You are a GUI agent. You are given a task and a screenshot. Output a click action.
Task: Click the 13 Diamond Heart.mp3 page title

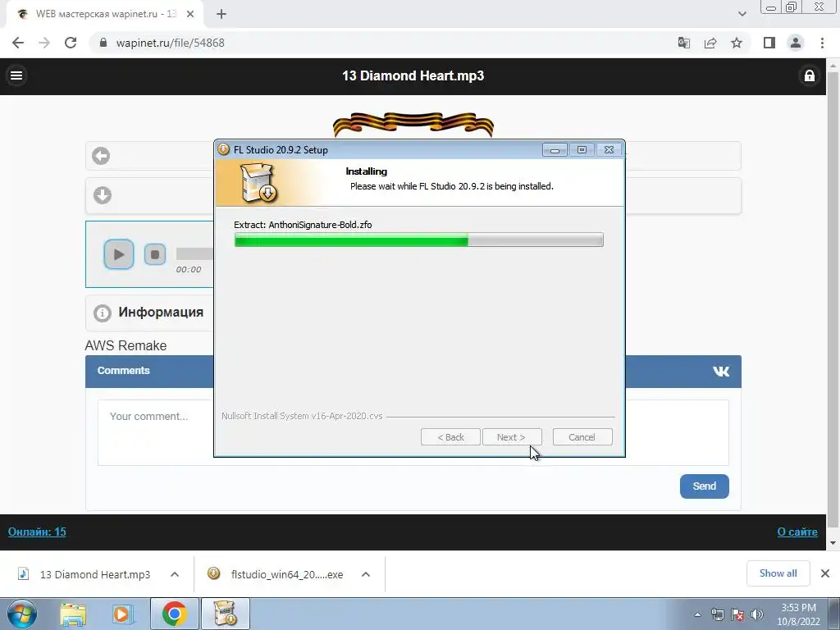pyautogui.click(x=413, y=75)
